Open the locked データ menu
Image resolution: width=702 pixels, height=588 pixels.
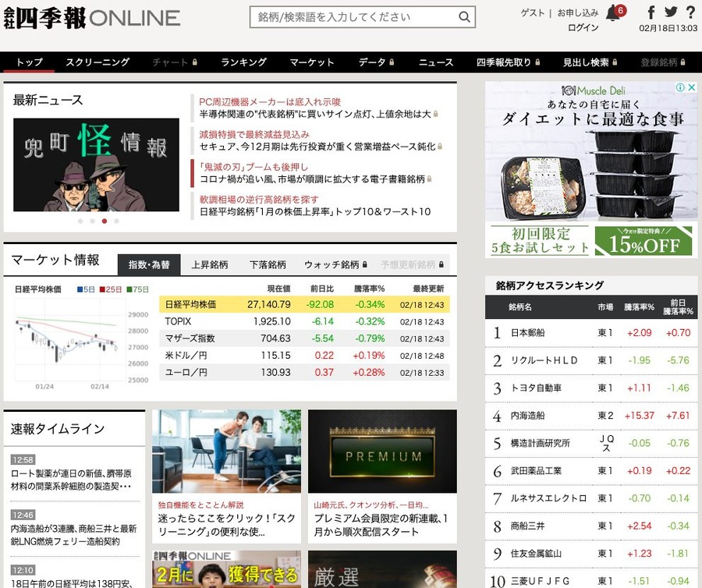coord(376,62)
